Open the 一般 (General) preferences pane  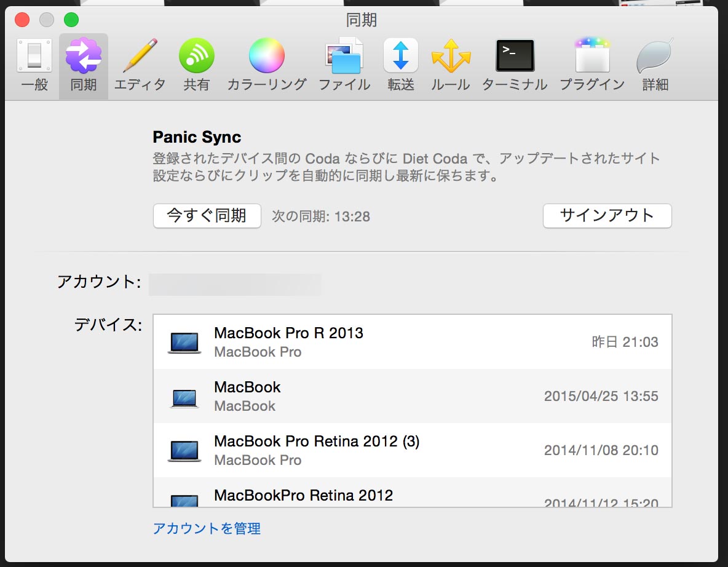[34, 65]
